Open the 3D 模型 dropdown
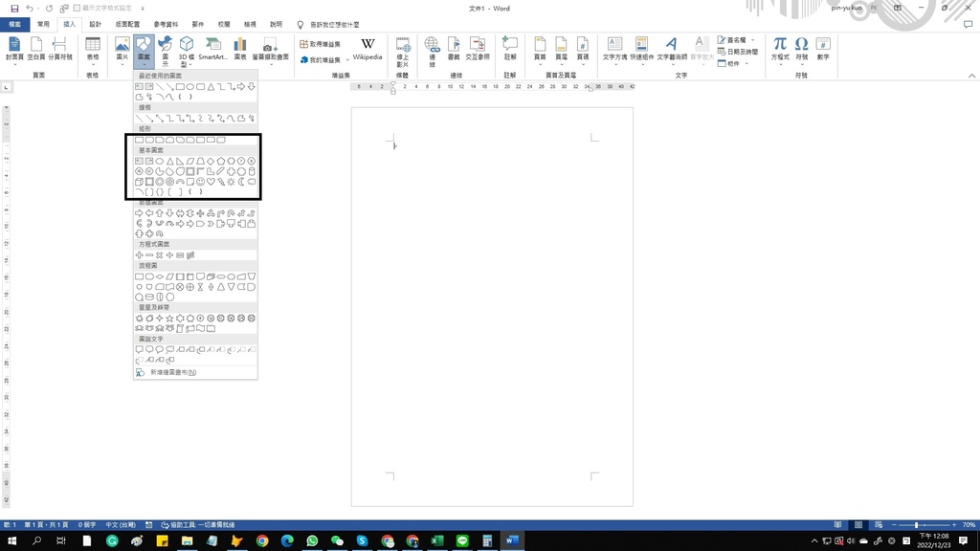This screenshot has width=980, height=551. click(x=187, y=51)
